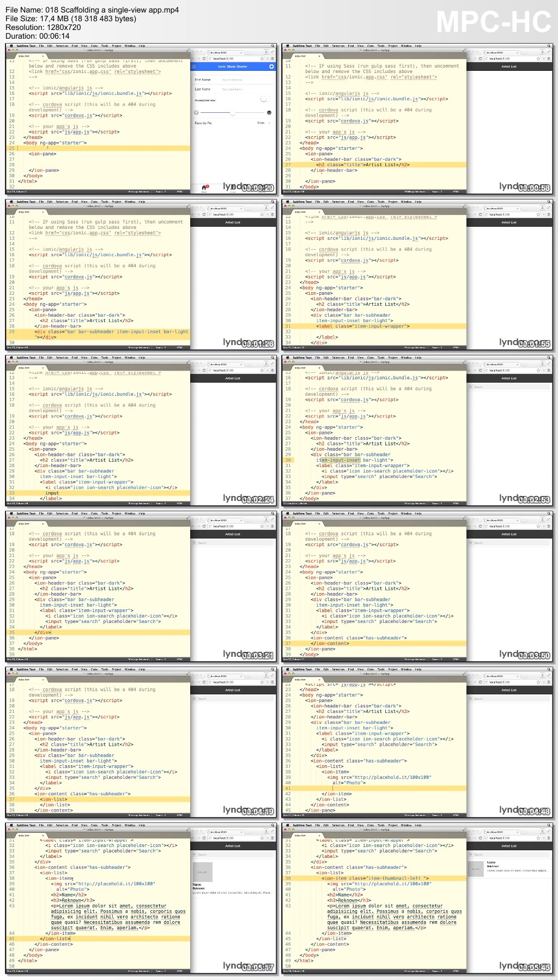In the 00:00:29 frame, click the Ionic Blank Starter title
Screen dimensions: 558x980
(233, 66)
